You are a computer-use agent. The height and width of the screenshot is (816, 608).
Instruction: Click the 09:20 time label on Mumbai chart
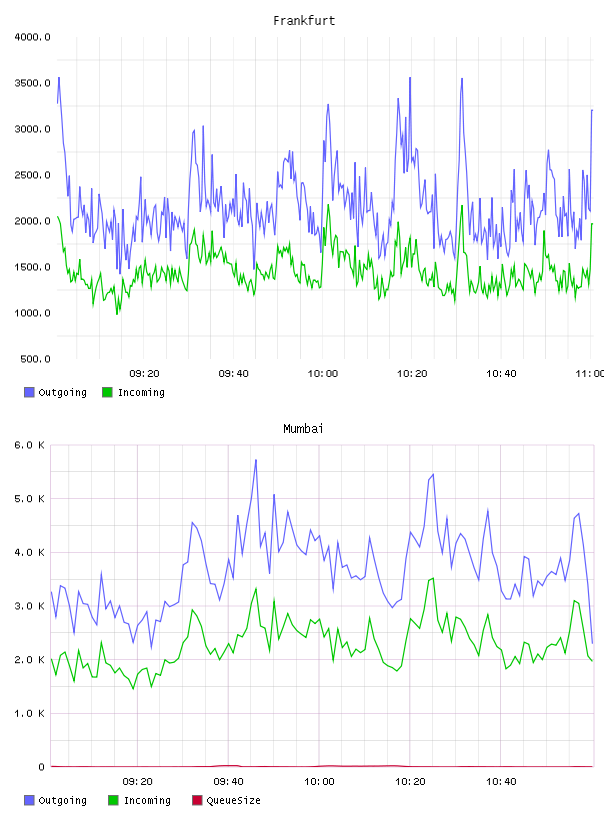[x=137, y=782]
